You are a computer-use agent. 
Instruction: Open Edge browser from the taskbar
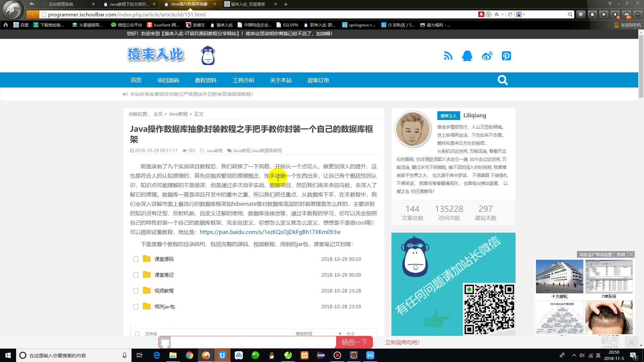[157, 355]
